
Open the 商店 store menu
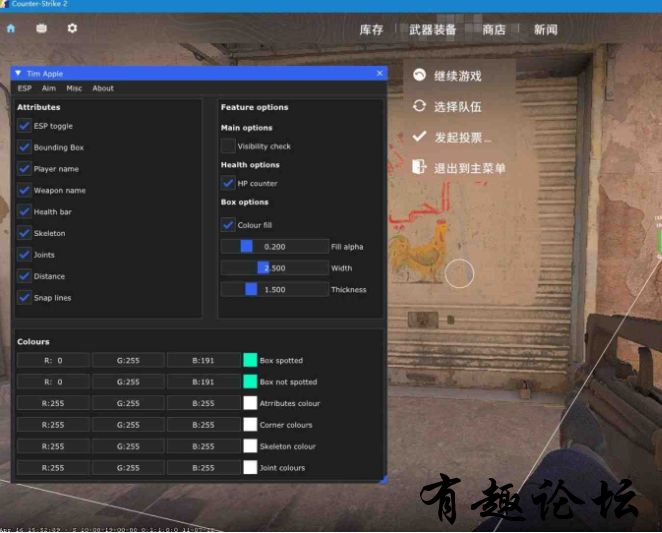(494, 30)
